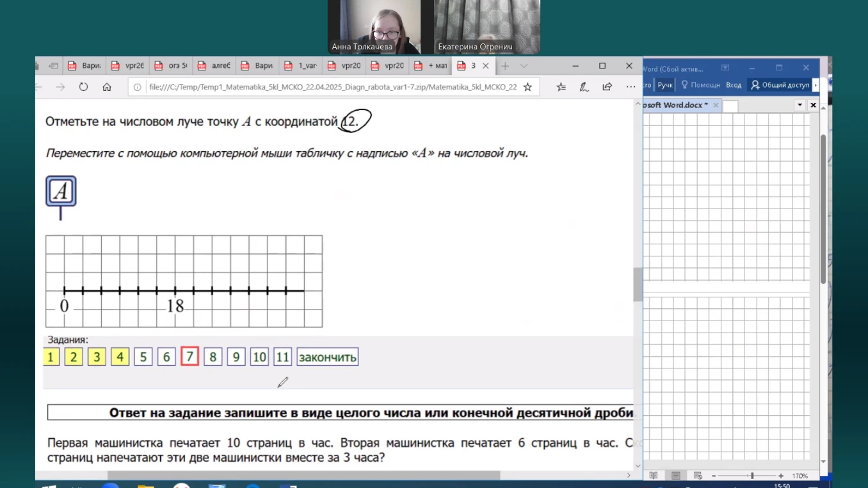Go to task 4

120,357
